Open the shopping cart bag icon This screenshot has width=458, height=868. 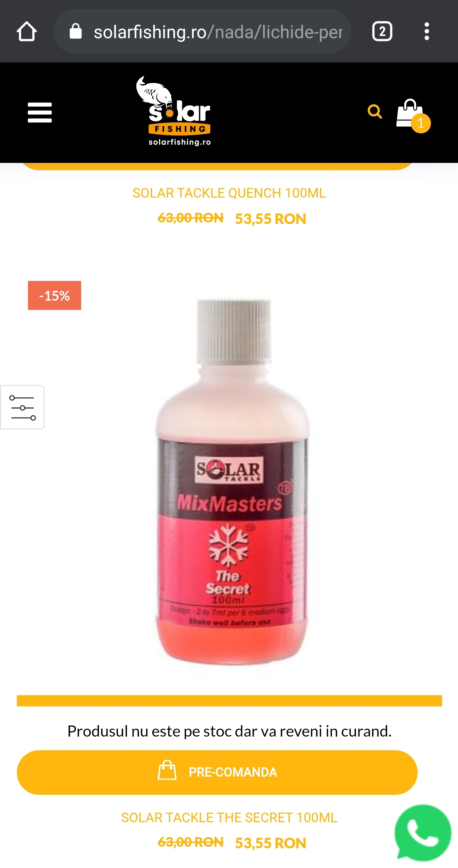coord(409,113)
